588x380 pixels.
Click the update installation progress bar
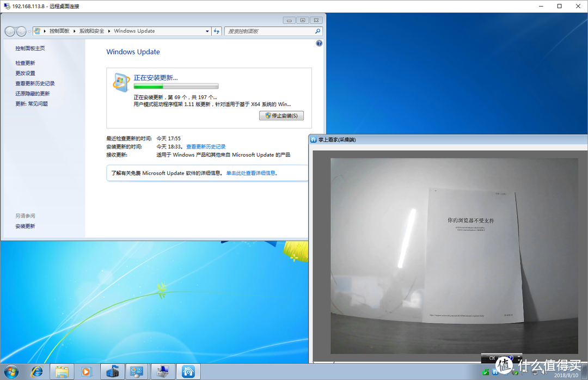(x=175, y=85)
